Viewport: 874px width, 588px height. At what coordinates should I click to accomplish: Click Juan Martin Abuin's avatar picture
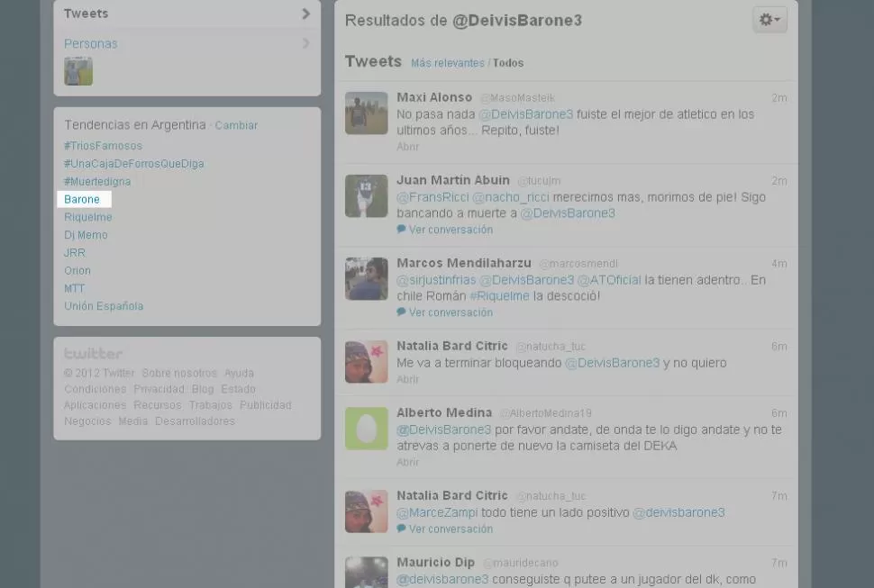(x=366, y=196)
